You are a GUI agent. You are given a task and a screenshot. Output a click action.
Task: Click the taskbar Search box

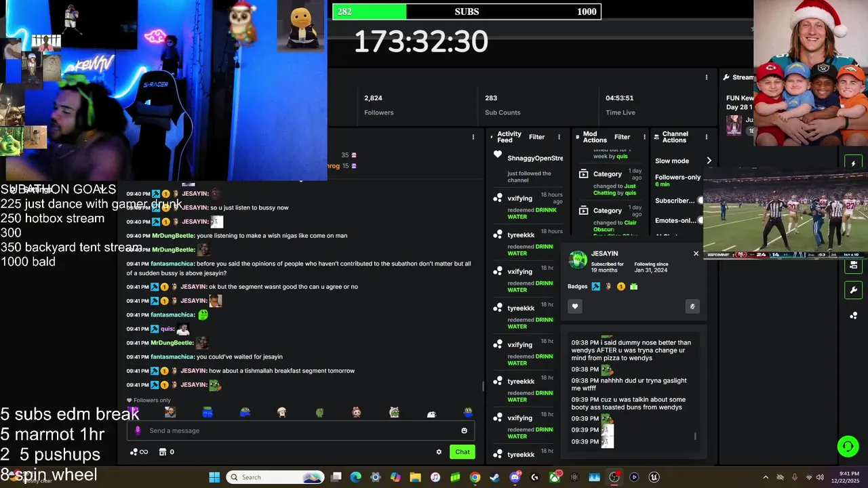pyautogui.click(x=275, y=477)
